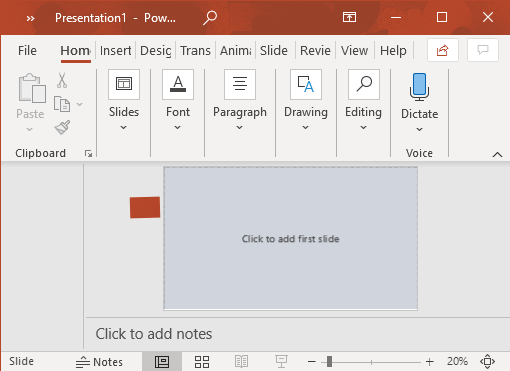The width and height of the screenshot is (510, 371).
Task: Open the Dictate options arrow
Action: point(420,129)
